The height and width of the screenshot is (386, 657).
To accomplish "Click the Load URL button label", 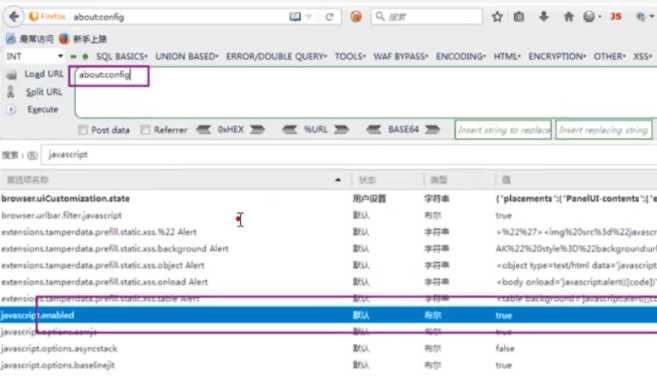I will pos(44,74).
